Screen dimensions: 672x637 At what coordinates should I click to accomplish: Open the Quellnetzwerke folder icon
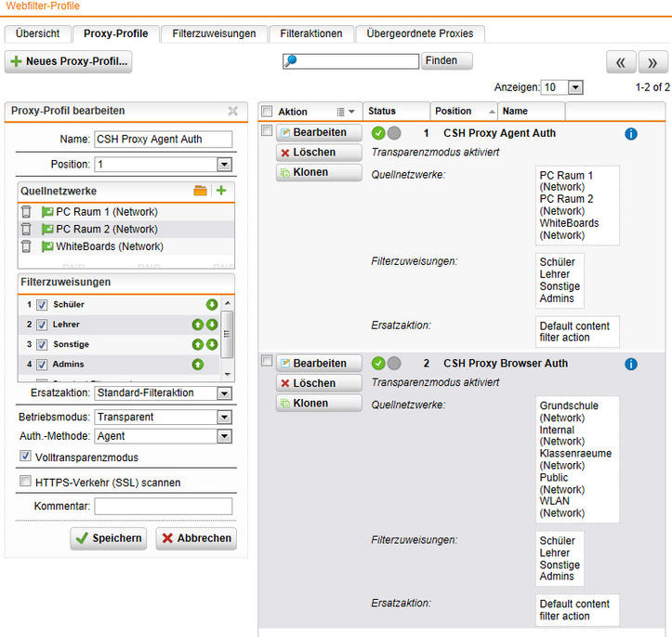pyautogui.click(x=200, y=191)
